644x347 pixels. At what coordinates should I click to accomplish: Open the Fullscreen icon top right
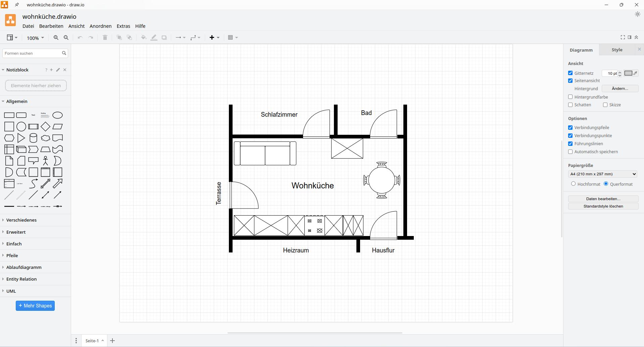[623, 37]
